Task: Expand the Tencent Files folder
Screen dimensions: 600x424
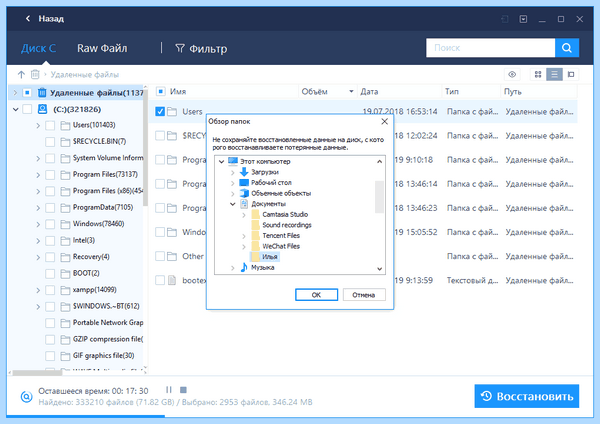Action: pyautogui.click(x=244, y=236)
